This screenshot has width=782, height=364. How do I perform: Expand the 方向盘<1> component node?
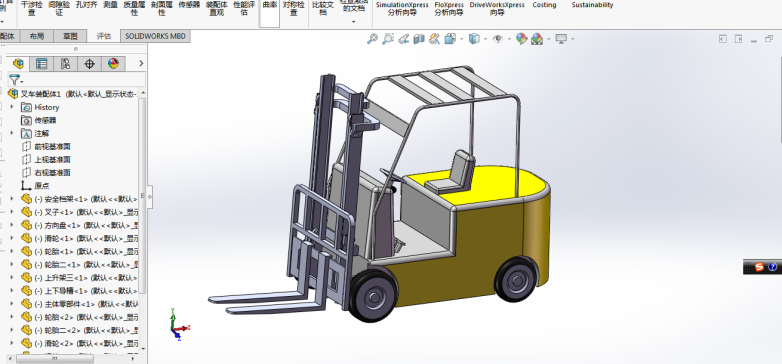12,225
